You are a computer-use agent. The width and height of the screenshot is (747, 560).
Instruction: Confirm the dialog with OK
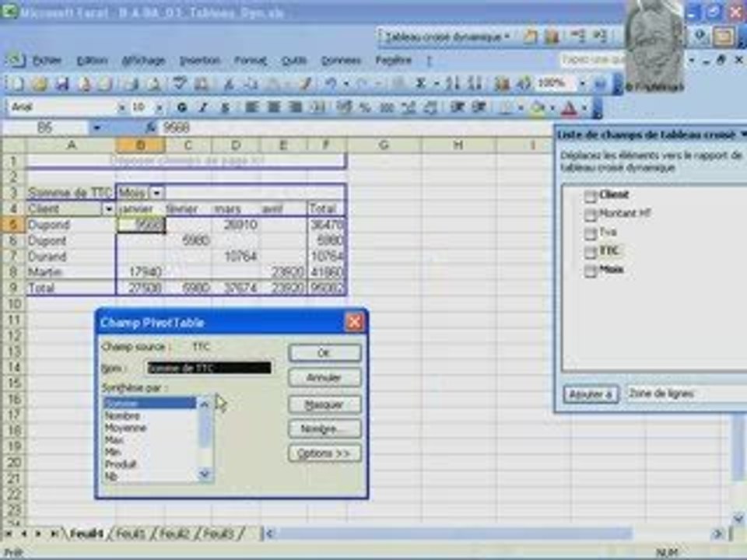pyautogui.click(x=324, y=353)
